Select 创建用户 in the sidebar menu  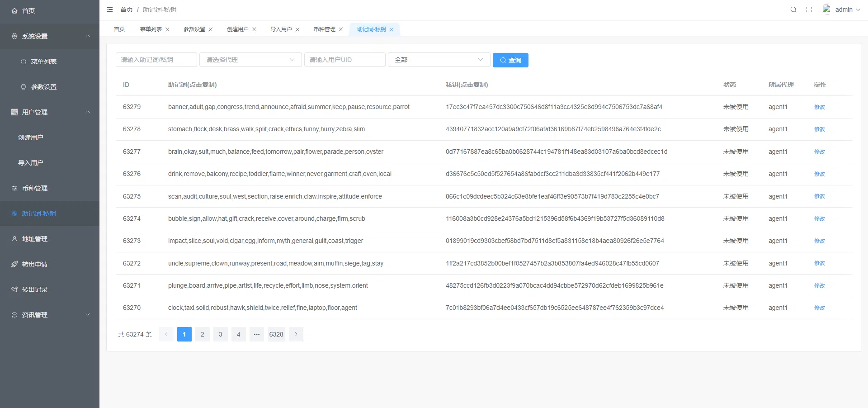click(x=31, y=138)
